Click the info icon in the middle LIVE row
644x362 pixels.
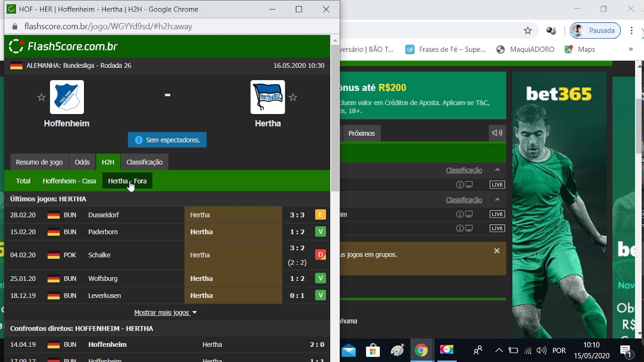[459, 214]
